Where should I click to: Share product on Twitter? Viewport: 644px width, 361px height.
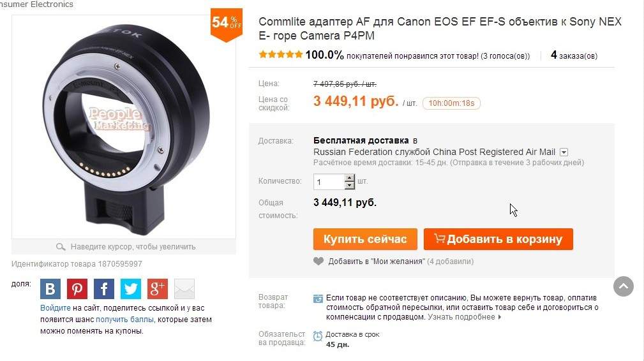131,289
